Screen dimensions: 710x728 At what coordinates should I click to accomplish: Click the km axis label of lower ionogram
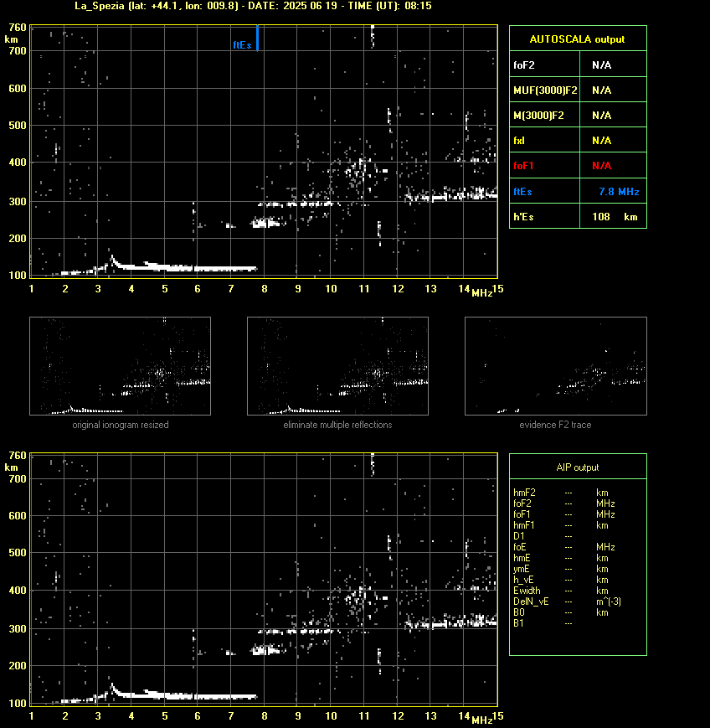pyautogui.click(x=11, y=467)
